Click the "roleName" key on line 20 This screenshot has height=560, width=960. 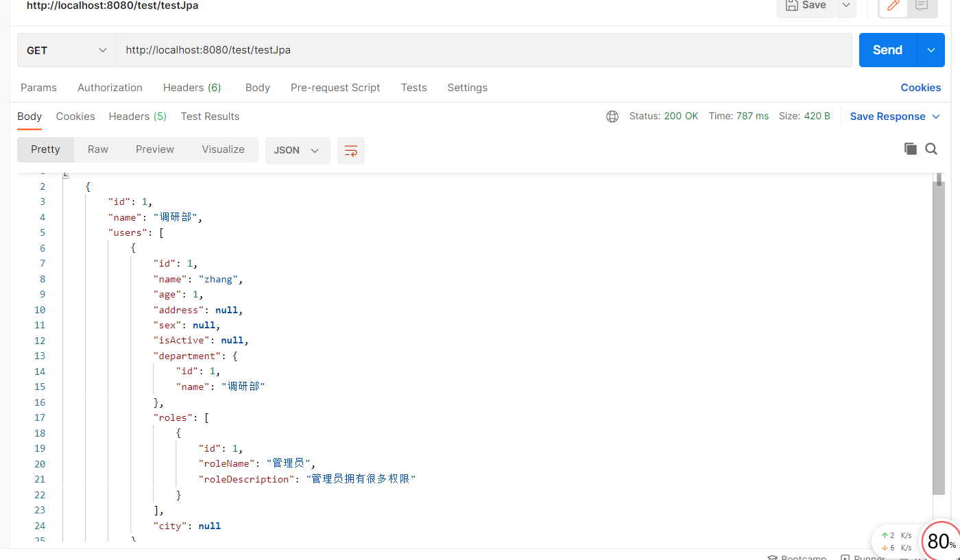(x=227, y=464)
